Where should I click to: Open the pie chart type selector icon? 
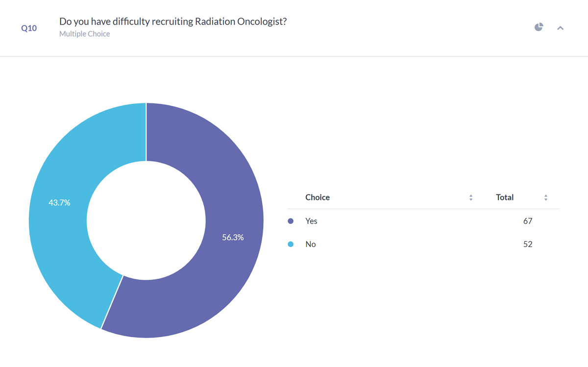[x=539, y=27]
